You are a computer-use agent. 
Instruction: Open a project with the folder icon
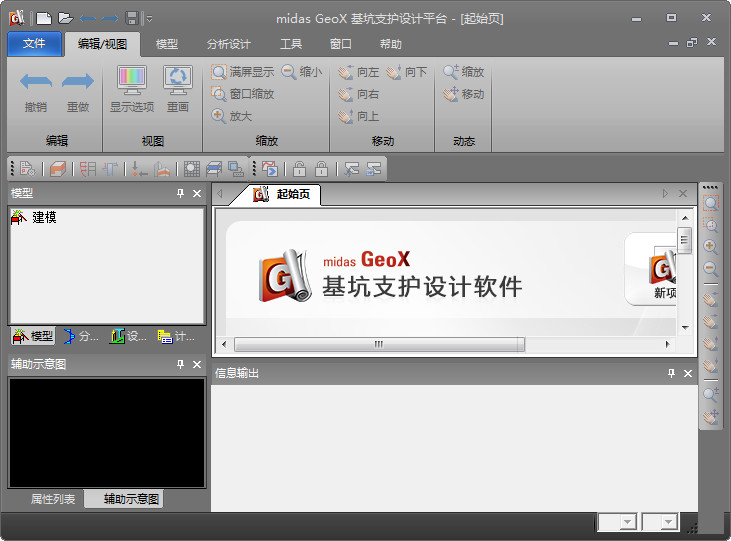(65, 18)
